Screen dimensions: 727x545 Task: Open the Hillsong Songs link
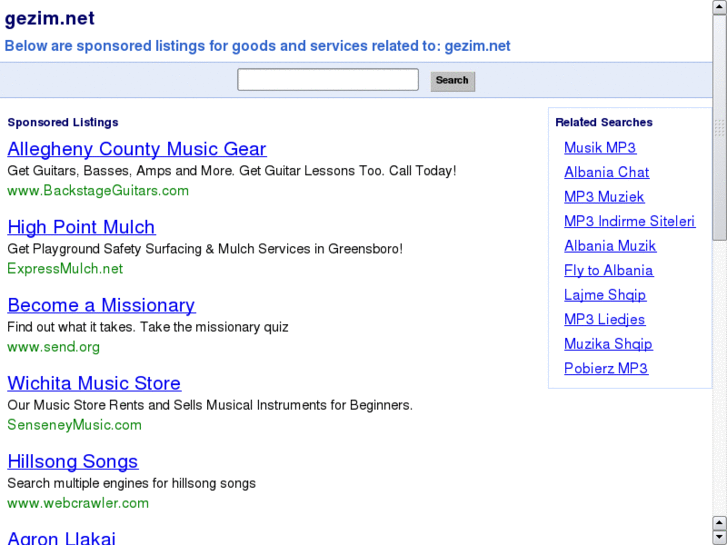(73, 462)
